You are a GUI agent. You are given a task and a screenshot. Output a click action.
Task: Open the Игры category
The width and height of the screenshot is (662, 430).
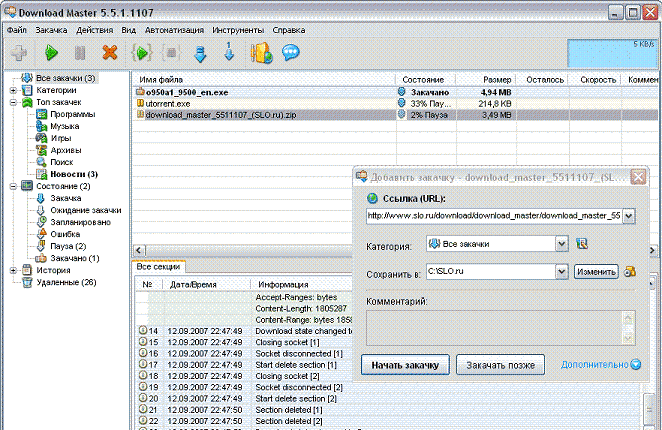tap(61, 138)
